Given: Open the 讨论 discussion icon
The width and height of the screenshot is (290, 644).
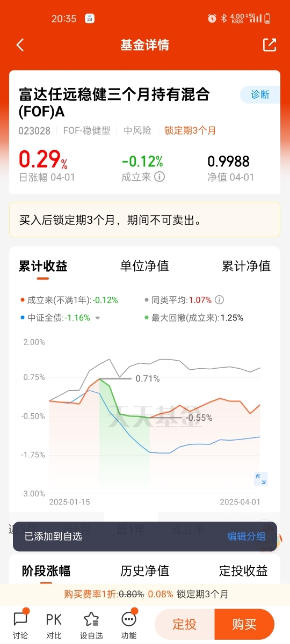Looking at the screenshot, I should coord(20,625).
